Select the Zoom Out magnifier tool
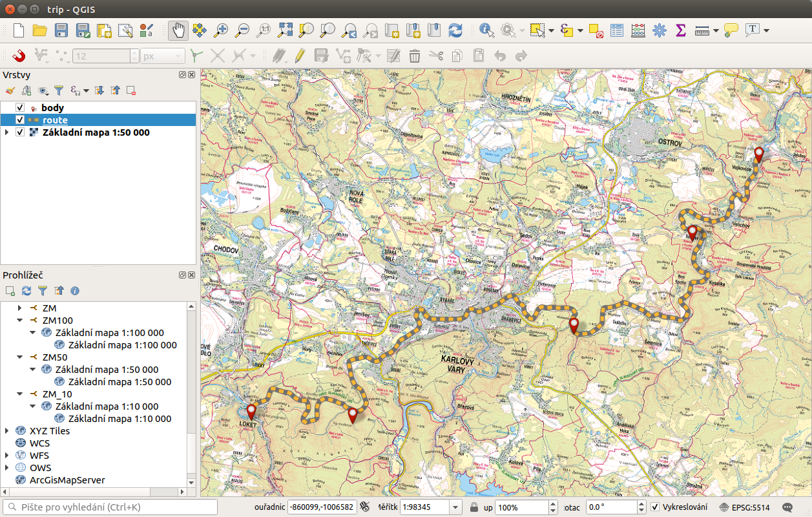This screenshot has height=517, width=812. coord(242,30)
